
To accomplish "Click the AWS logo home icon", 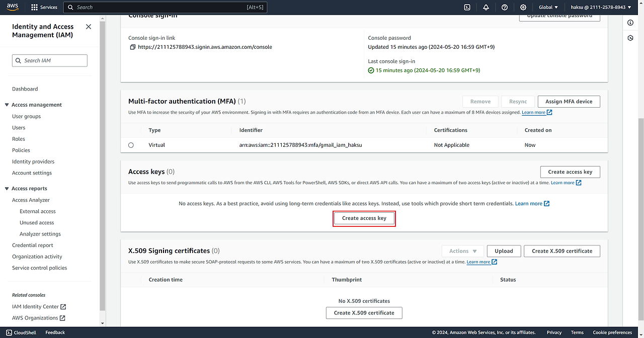I will (13, 7).
